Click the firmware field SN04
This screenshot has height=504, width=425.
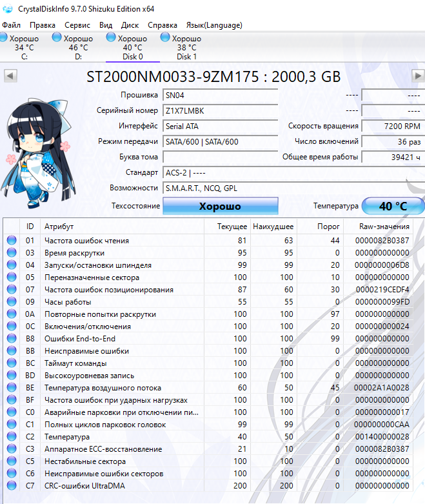click(x=221, y=95)
